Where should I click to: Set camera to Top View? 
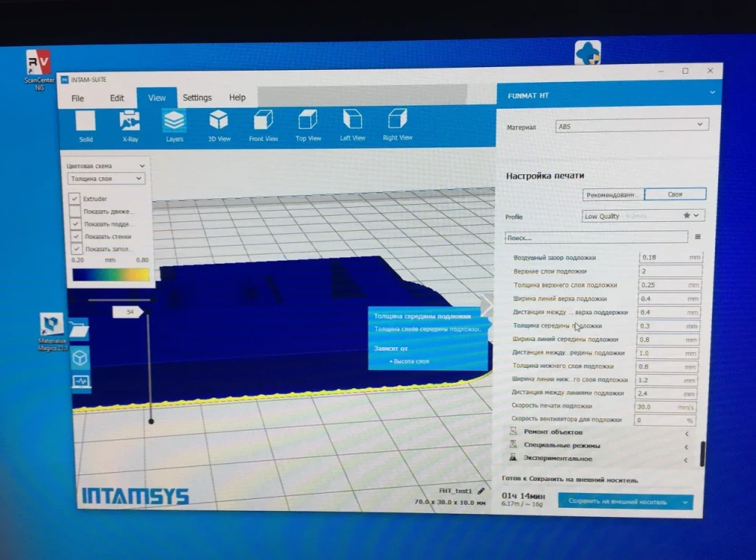[x=308, y=121]
